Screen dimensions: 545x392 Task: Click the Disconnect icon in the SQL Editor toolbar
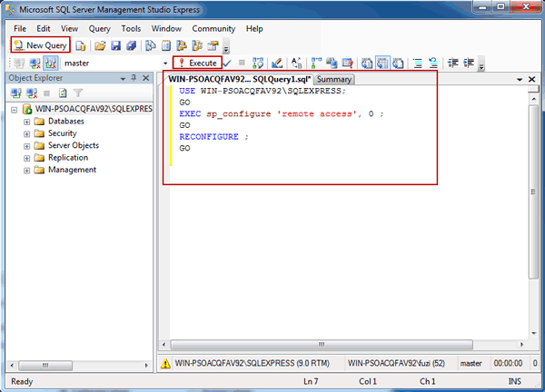[35, 64]
